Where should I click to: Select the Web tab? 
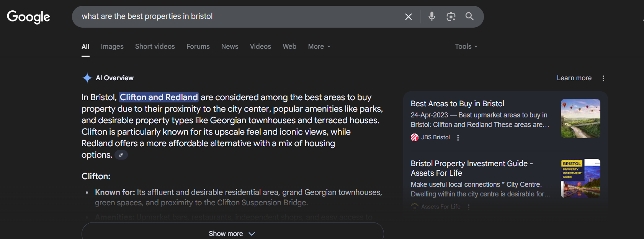click(x=289, y=46)
